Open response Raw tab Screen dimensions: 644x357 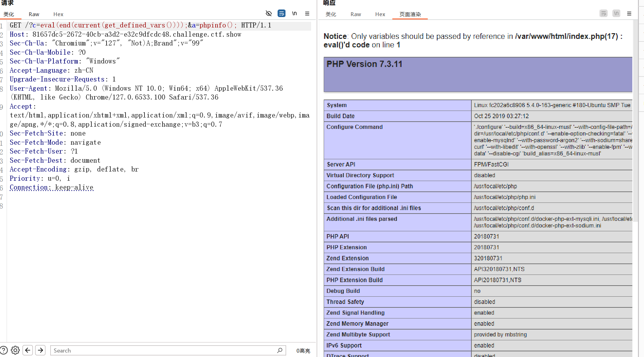coord(356,14)
